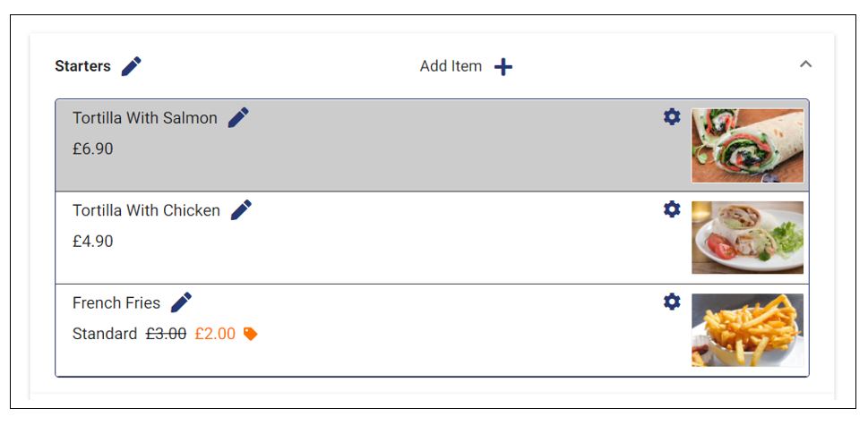This screenshot has width=868, height=425.
Task: Click the Starters section heading
Action: click(x=82, y=66)
